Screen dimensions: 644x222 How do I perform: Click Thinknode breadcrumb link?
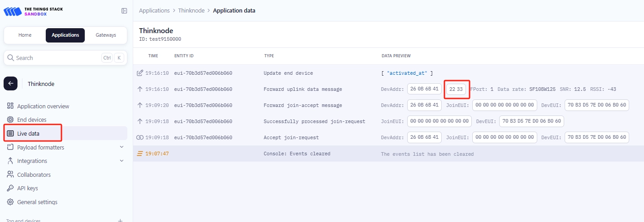click(x=191, y=10)
